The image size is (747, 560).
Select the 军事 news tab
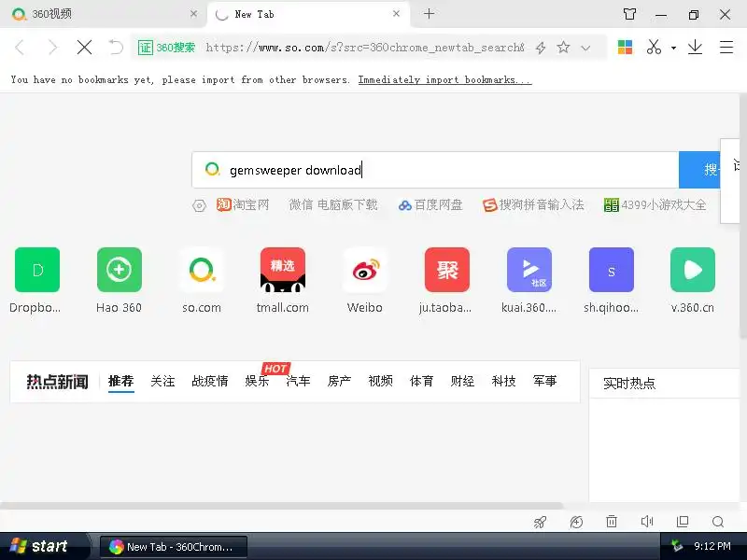point(545,381)
